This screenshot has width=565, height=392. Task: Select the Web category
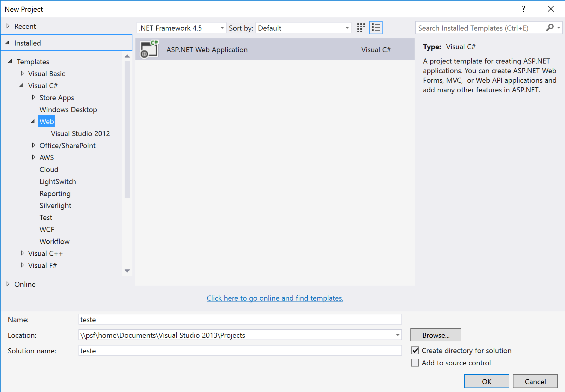pyautogui.click(x=47, y=121)
